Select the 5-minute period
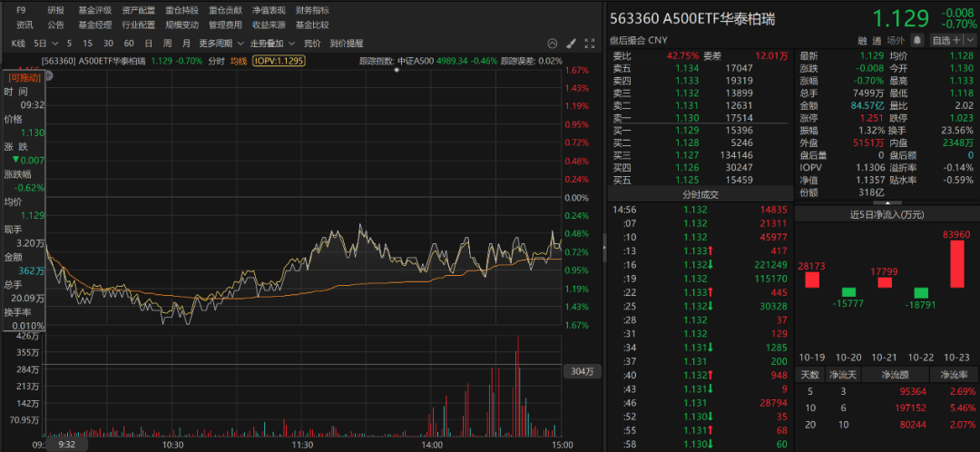This screenshot has width=980, height=452. pyautogui.click(x=69, y=44)
